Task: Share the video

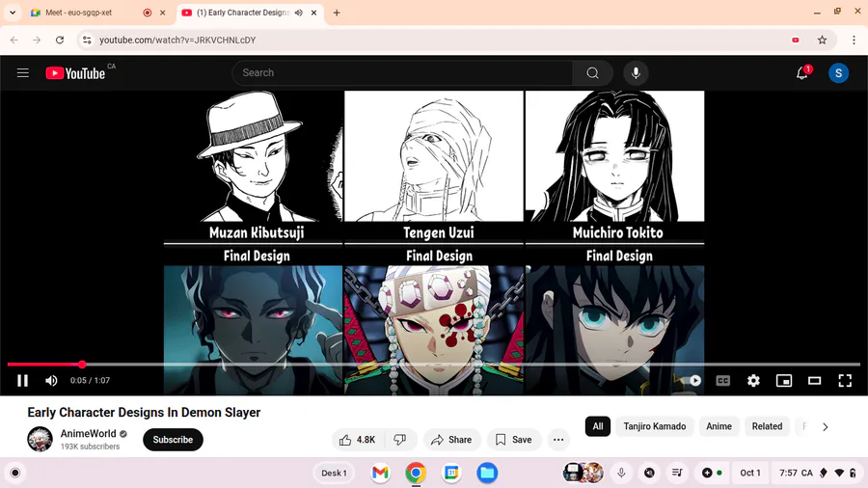Action: (452, 440)
